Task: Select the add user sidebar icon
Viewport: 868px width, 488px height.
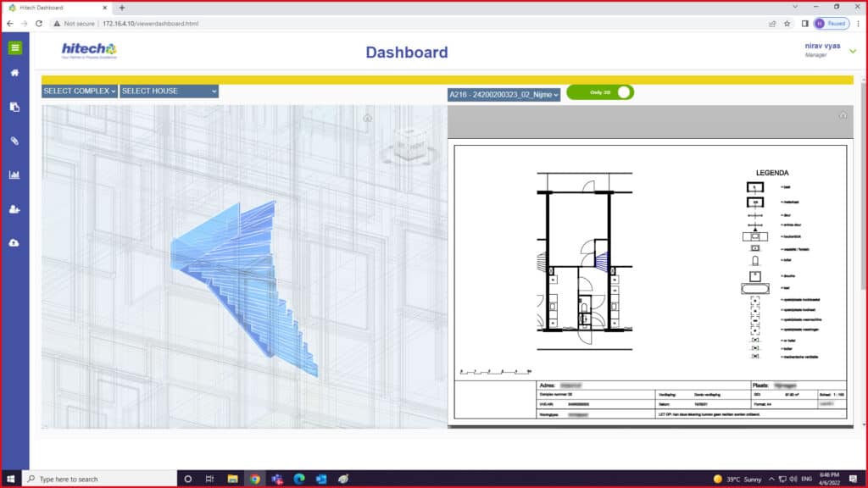Action: pyautogui.click(x=14, y=209)
